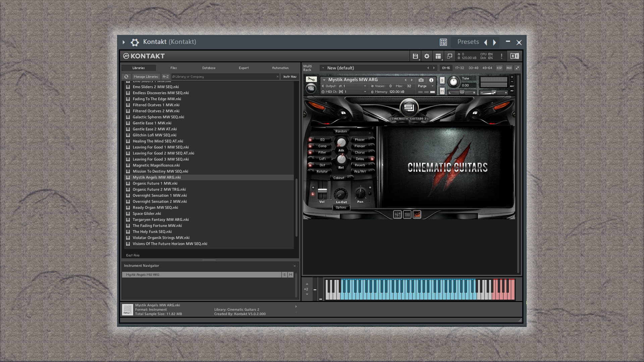Select Organic Future 1 MW.nki in list
The image size is (644, 362).
[209, 183]
